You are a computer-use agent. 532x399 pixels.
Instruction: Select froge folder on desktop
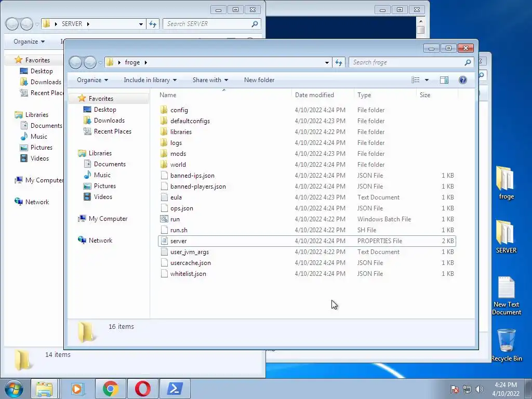(506, 183)
